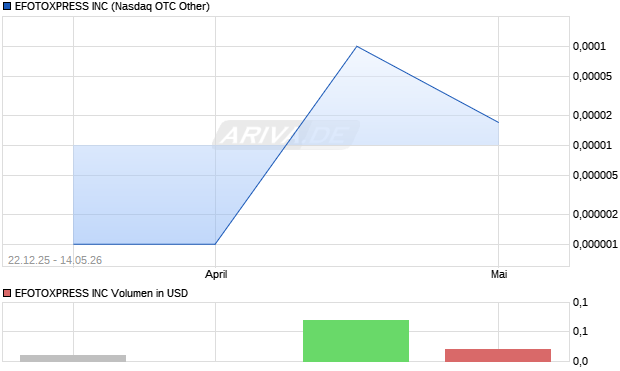Click the green volume bar
The height and width of the screenshot is (371, 620).
pos(356,341)
